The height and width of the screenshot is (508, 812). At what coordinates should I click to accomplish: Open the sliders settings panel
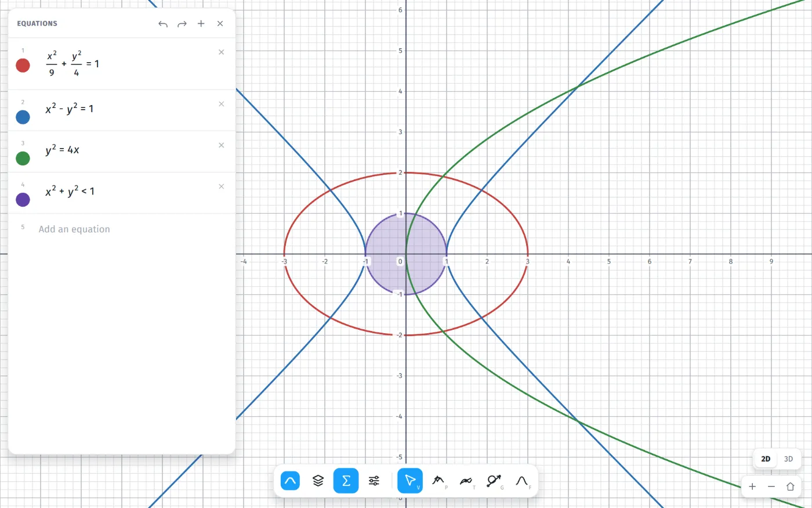[374, 481]
